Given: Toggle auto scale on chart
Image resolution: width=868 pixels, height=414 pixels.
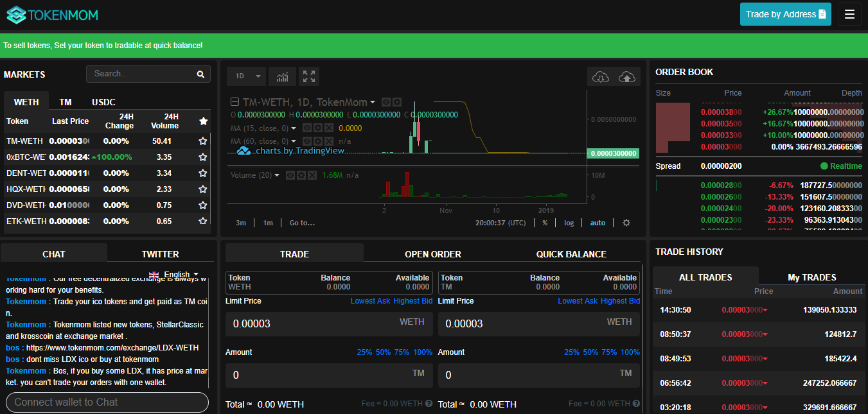Looking at the screenshot, I should [598, 223].
